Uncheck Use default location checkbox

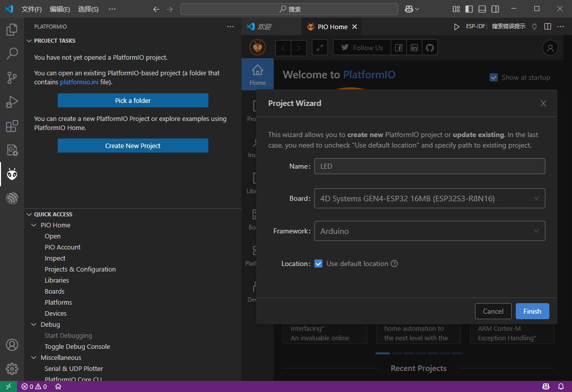point(318,264)
